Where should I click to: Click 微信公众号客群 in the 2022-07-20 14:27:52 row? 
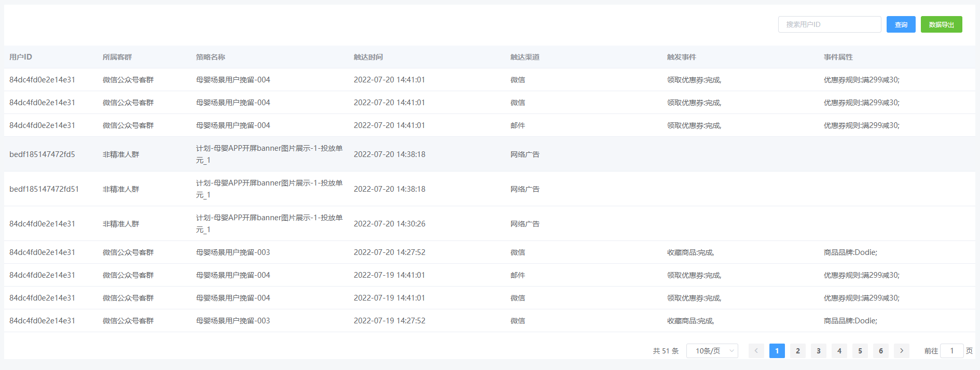(x=128, y=252)
